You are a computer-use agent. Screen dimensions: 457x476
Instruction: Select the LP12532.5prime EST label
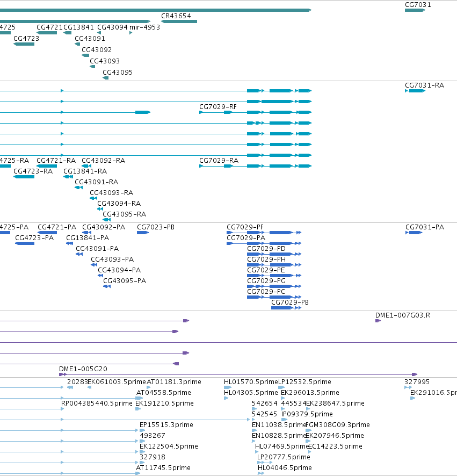point(304,382)
